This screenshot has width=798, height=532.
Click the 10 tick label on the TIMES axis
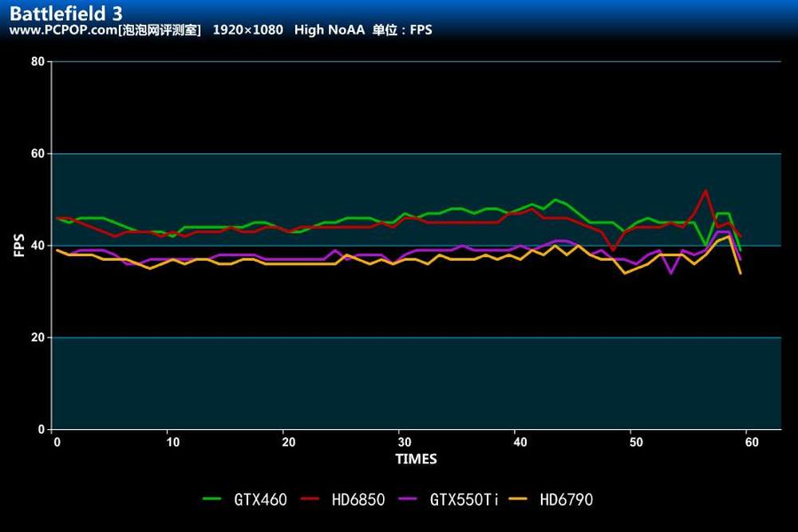[172, 442]
